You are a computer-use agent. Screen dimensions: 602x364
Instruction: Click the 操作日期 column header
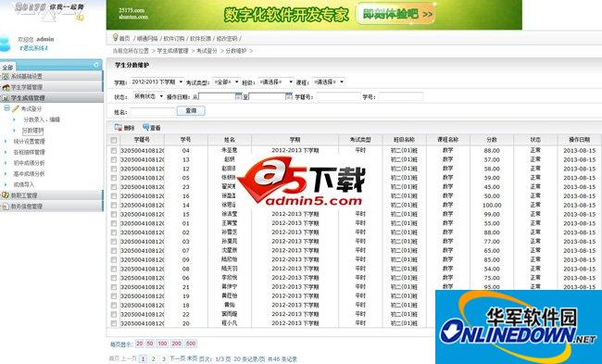click(580, 140)
